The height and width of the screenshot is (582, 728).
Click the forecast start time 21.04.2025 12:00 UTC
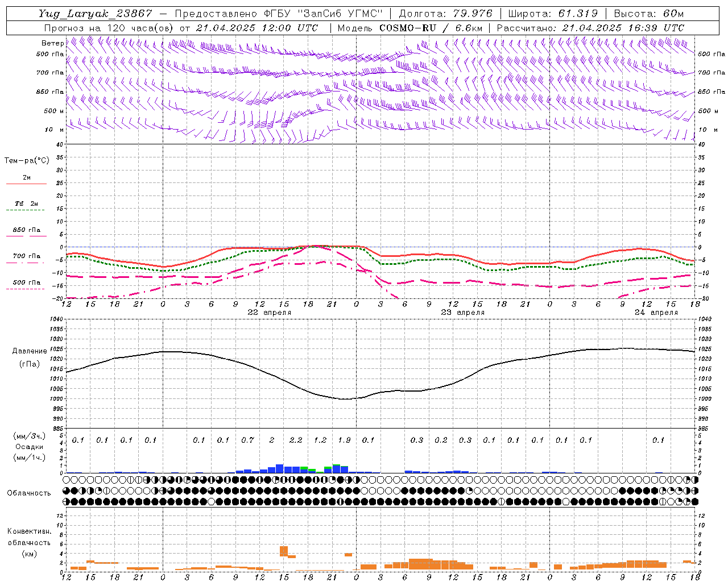(x=257, y=28)
